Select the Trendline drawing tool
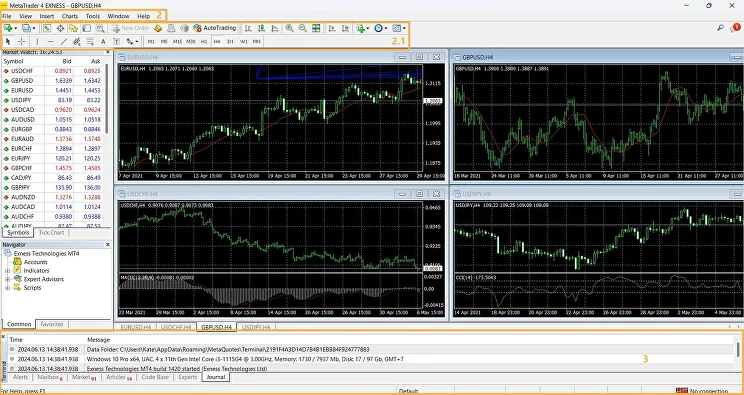744x395 pixels. pyautogui.click(x=64, y=41)
